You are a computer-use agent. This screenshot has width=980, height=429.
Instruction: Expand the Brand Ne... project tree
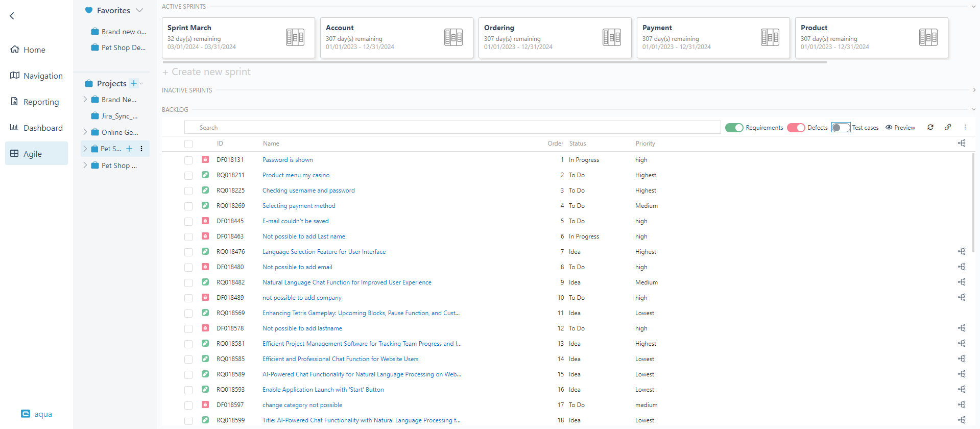(x=85, y=100)
